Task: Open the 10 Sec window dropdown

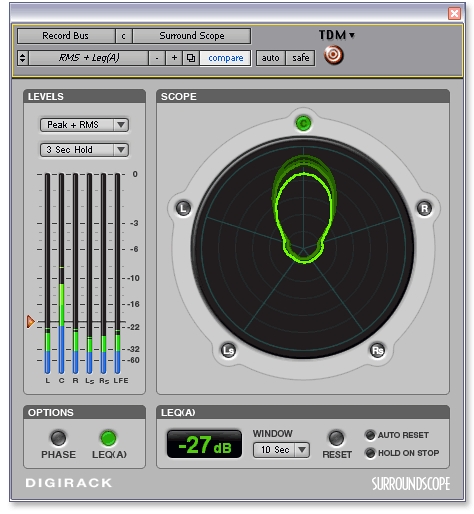Action: coord(281,450)
